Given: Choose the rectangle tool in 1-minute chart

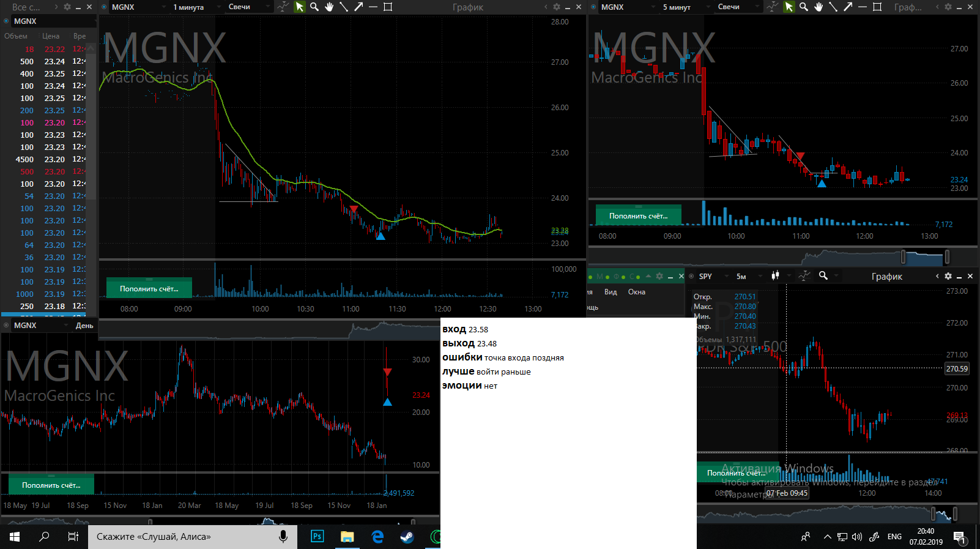Looking at the screenshot, I should [388, 7].
